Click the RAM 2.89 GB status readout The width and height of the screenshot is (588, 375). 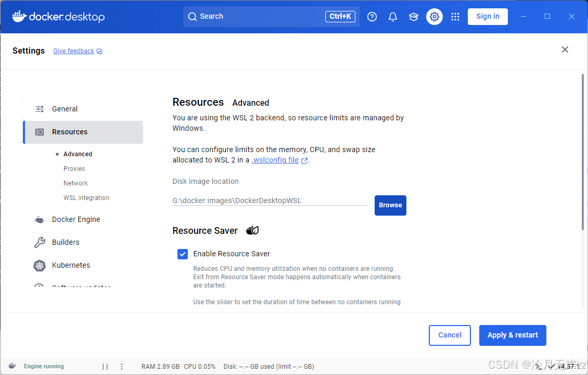click(x=160, y=367)
